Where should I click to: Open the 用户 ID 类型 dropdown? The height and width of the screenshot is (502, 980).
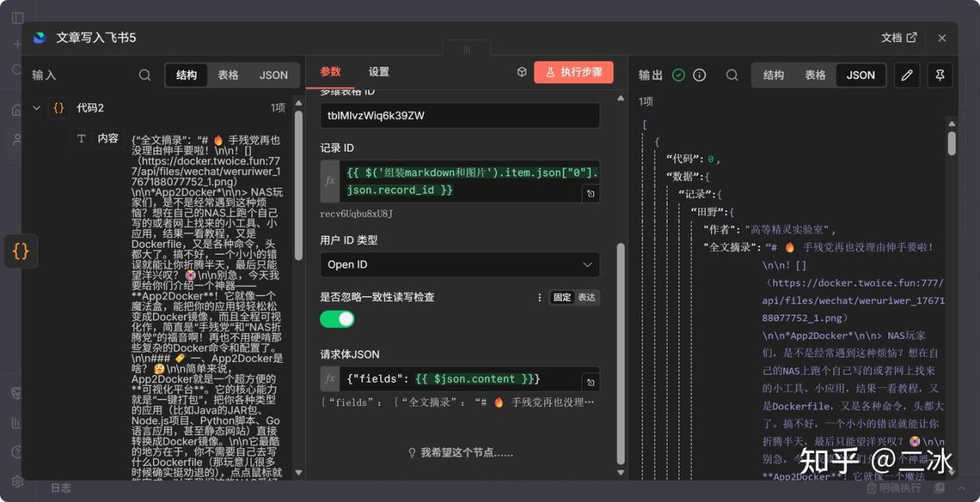(x=459, y=265)
